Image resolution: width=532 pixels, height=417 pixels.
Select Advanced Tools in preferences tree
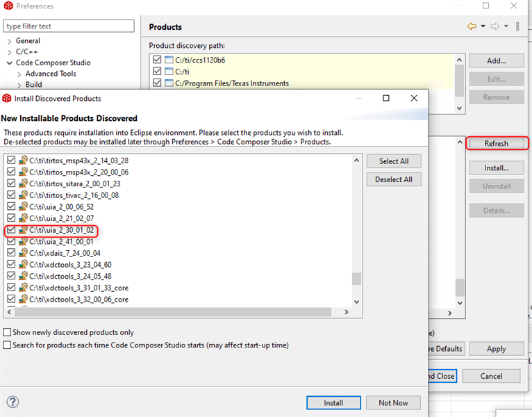[51, 74]
